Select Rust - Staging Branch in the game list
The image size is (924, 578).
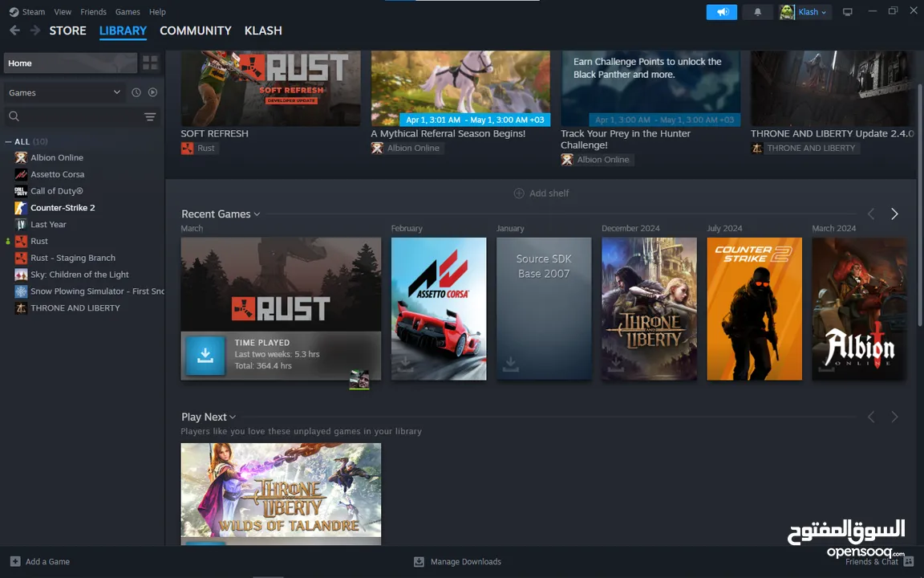click(73, 258)
